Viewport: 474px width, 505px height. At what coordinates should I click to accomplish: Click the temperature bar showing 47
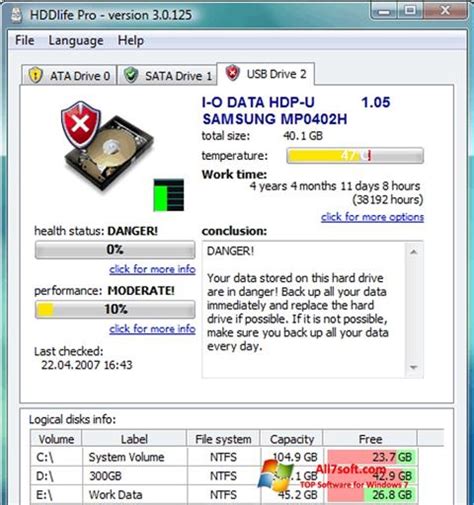pos(355,156)
